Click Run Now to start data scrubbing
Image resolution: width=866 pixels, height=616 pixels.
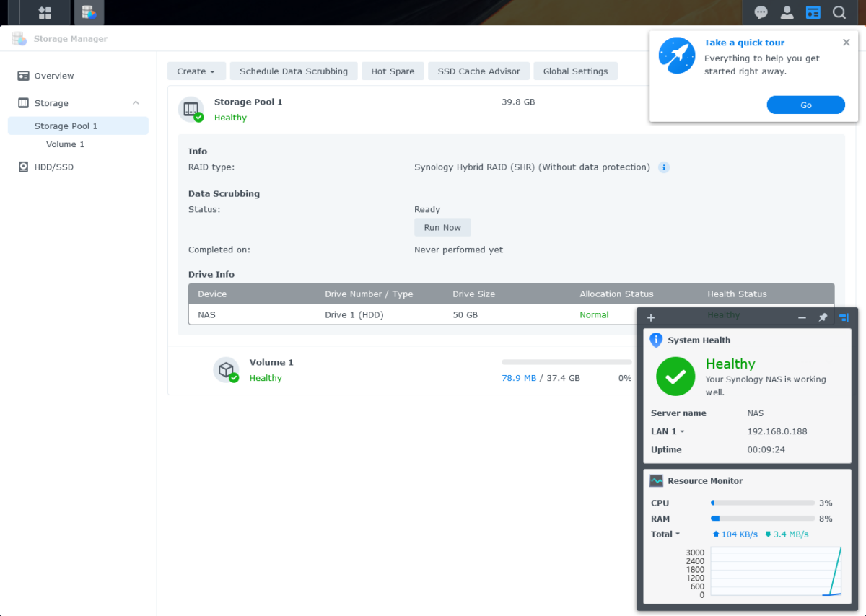(x=442, y=226)
